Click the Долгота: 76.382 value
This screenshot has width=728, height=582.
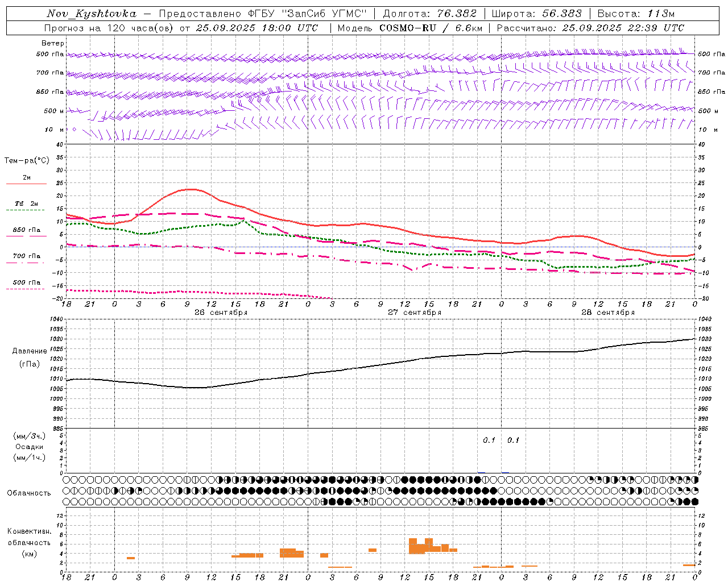[429, 14]
